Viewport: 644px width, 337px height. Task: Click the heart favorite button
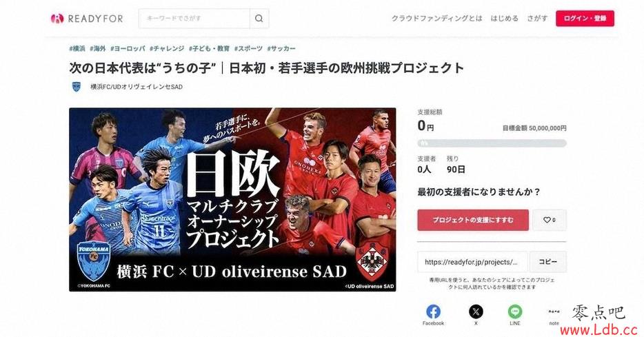point(550,220)
